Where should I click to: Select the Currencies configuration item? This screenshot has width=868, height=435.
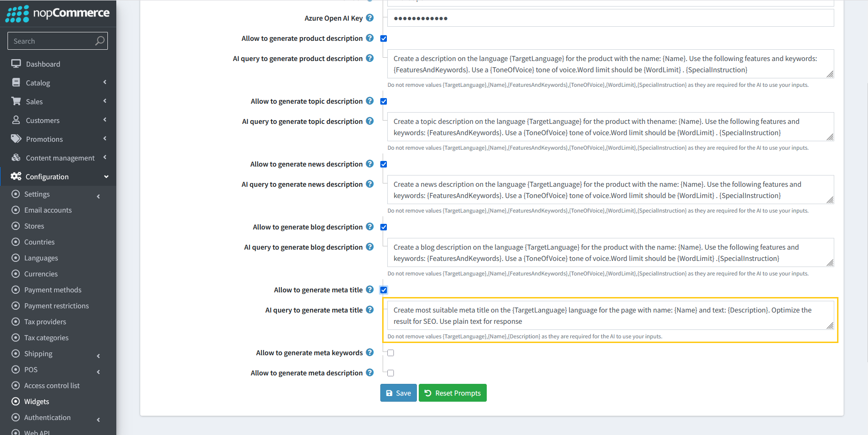(41, 274)
